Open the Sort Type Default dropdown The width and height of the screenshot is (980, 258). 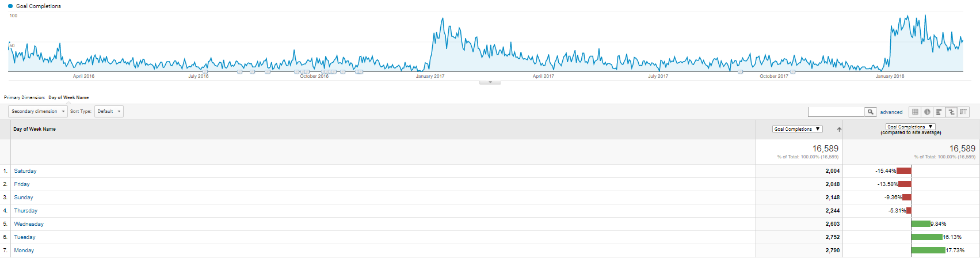coord(109,111)
